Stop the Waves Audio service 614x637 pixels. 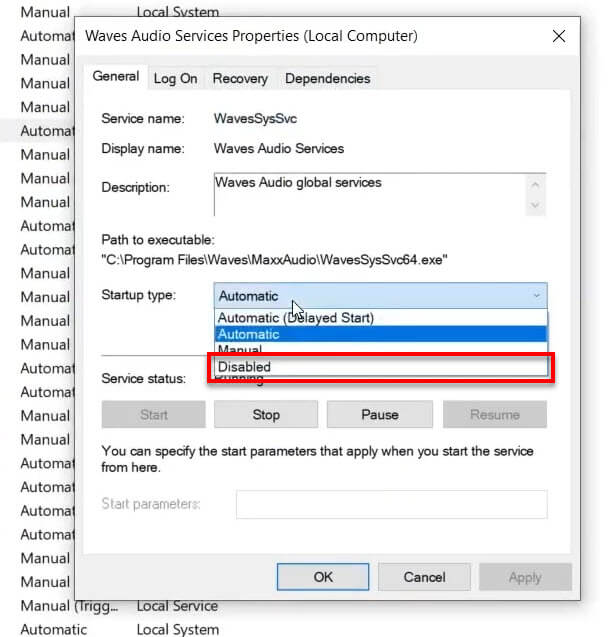tap(266, 415)
